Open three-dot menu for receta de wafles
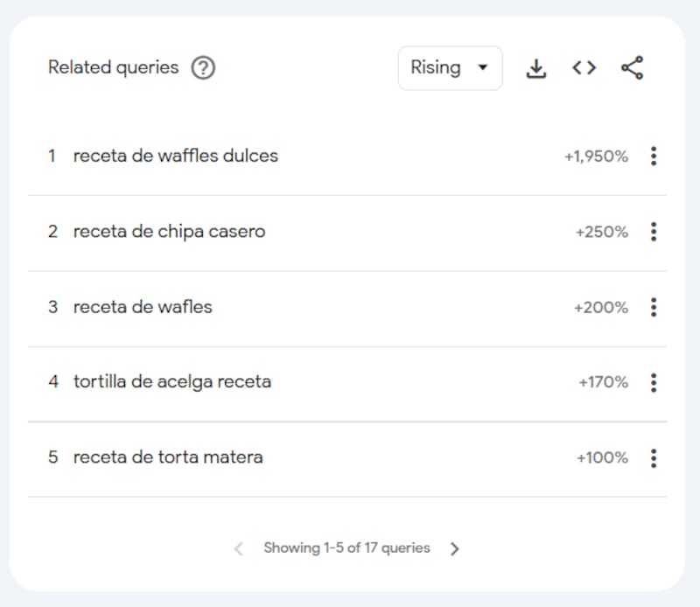Screen dimensions: 700x607 654,307
